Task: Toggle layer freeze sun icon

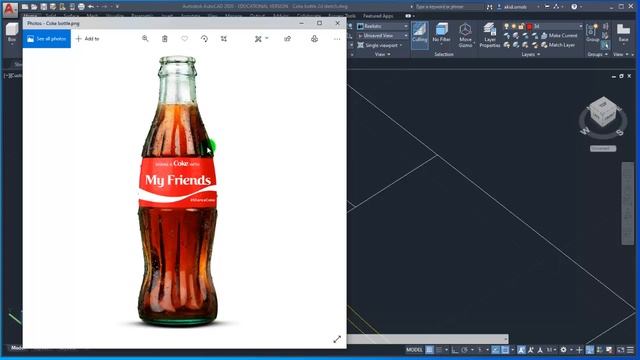Action: point(514,26)
